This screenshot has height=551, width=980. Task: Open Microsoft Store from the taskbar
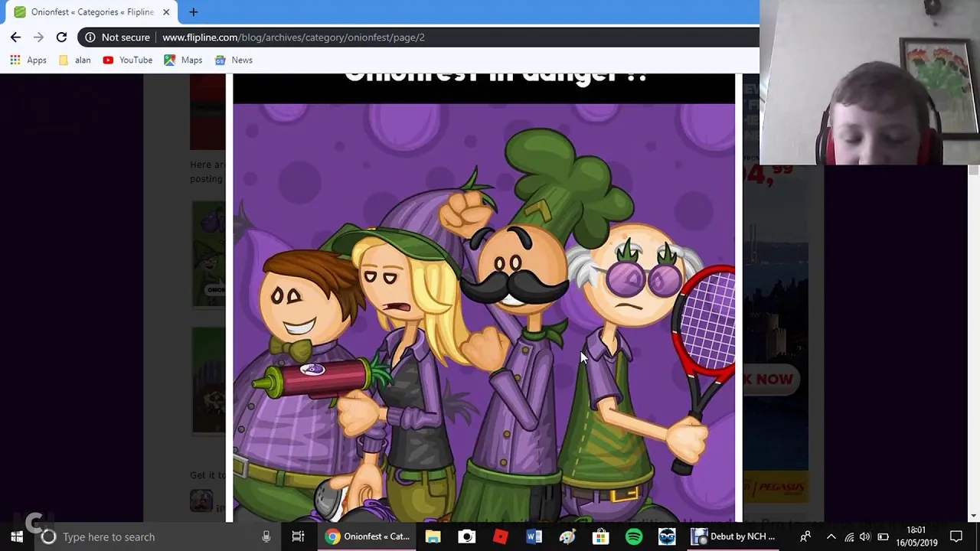click(600, 536)
